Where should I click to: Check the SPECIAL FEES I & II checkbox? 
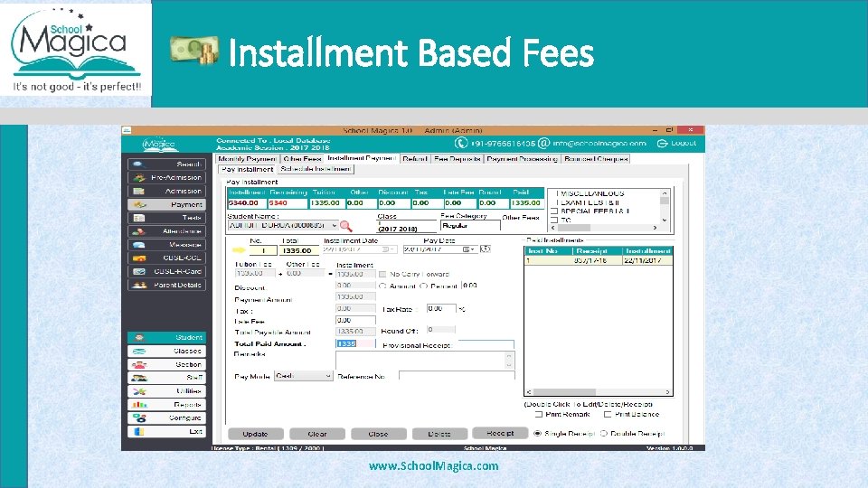click(554, 211)
